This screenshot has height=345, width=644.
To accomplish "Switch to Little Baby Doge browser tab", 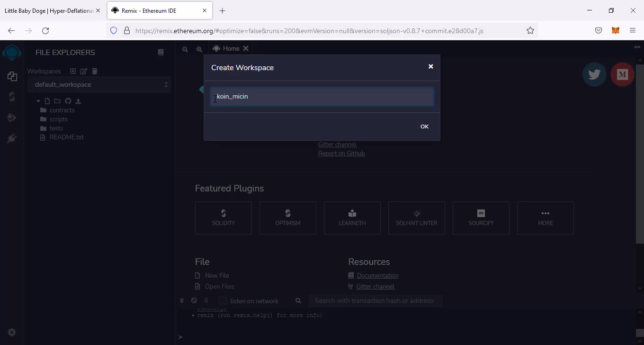I will pyautogui.click(x=49, y=10).
